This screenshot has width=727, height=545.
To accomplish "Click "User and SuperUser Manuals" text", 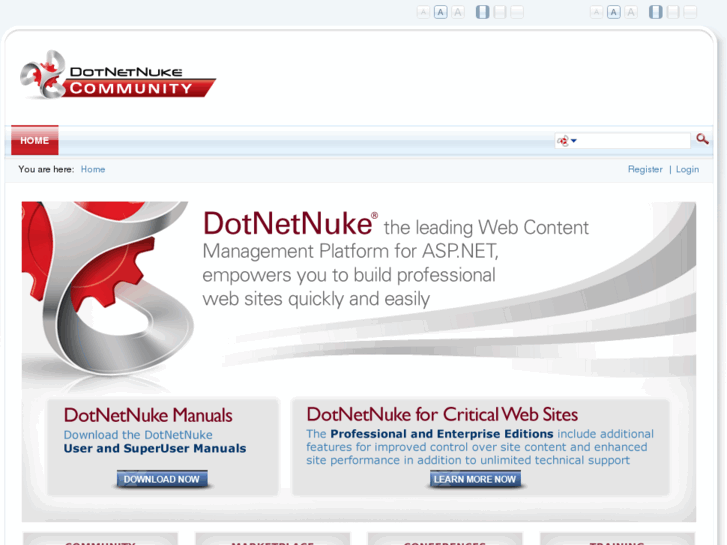I will click(x=155, y=449).
